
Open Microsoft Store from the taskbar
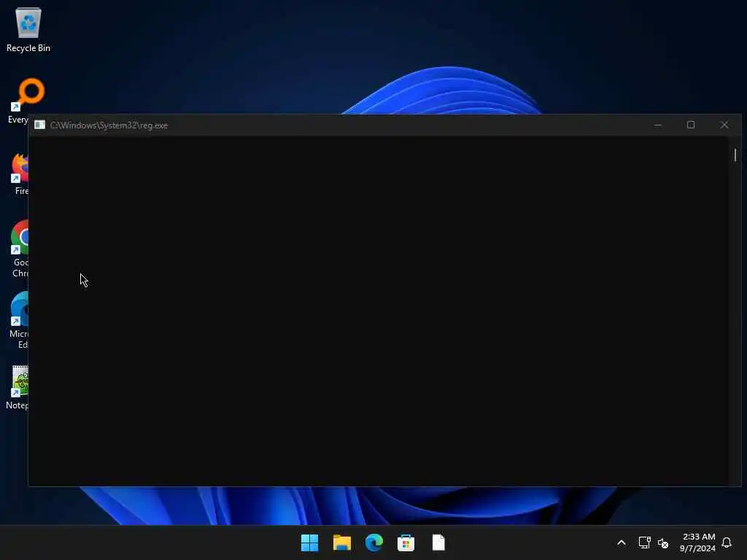406,542
